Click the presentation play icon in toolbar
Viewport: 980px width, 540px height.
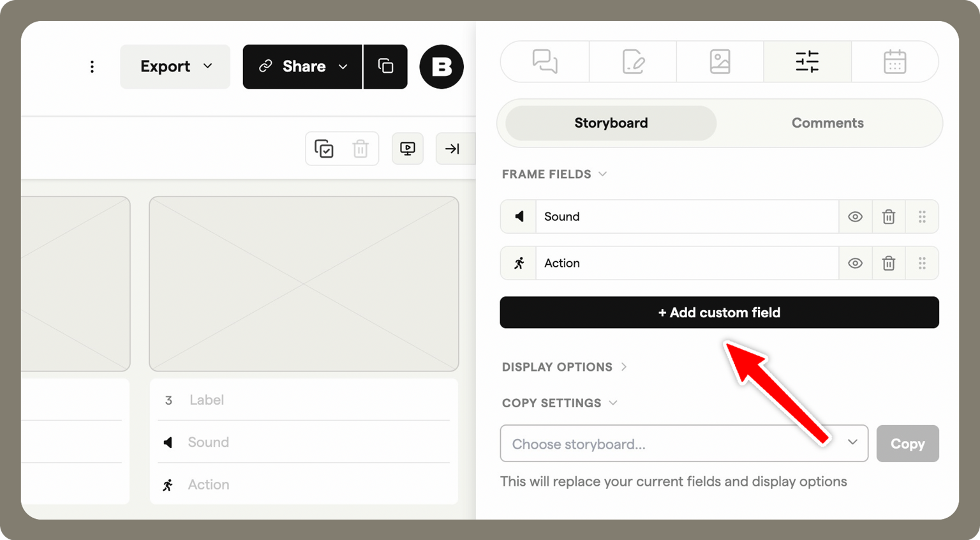(408, 149)
